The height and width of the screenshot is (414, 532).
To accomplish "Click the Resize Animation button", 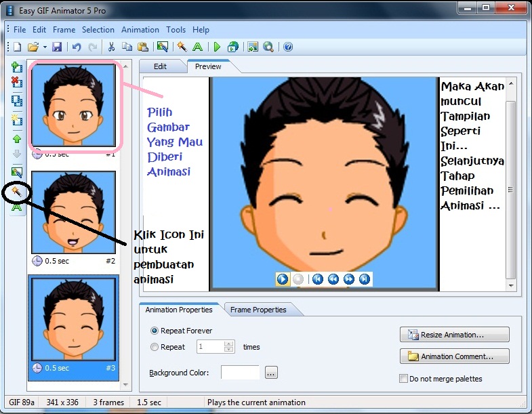I will tap(454, 335).
